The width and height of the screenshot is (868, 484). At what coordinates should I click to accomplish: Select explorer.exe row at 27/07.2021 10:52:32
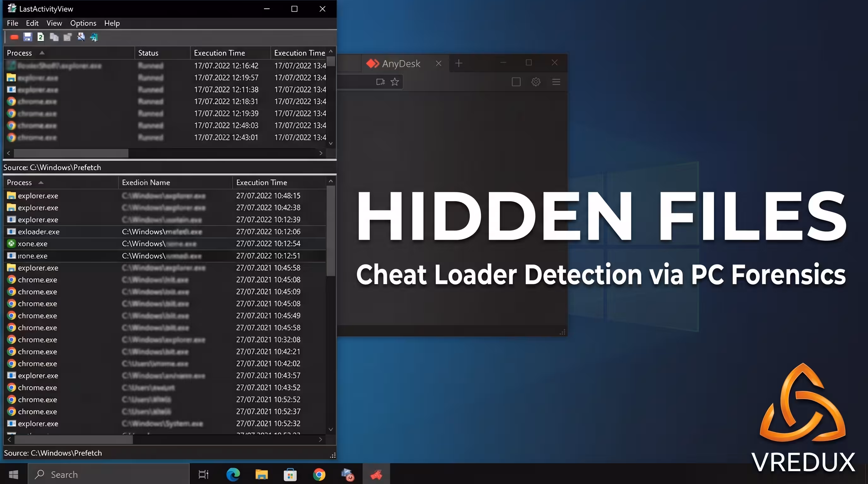click(165, 423)
